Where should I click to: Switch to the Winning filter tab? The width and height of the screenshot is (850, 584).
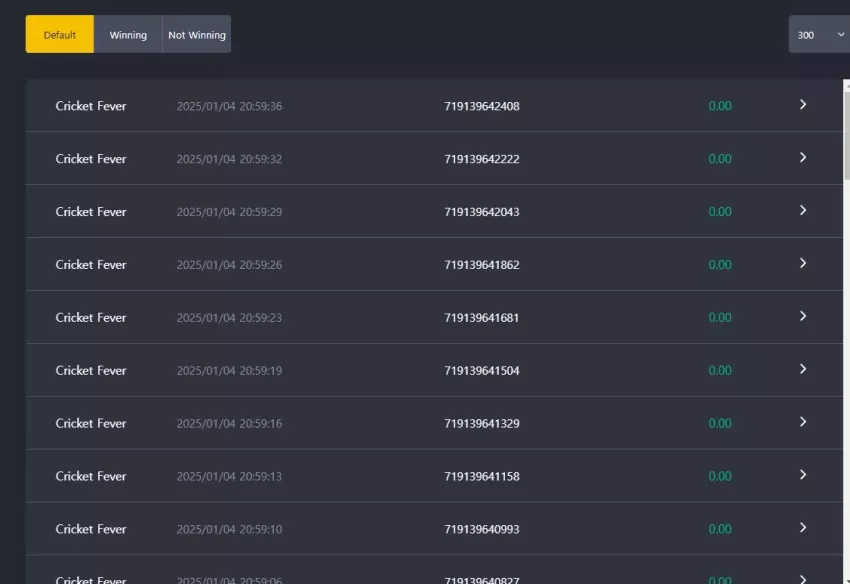point(128,34)
